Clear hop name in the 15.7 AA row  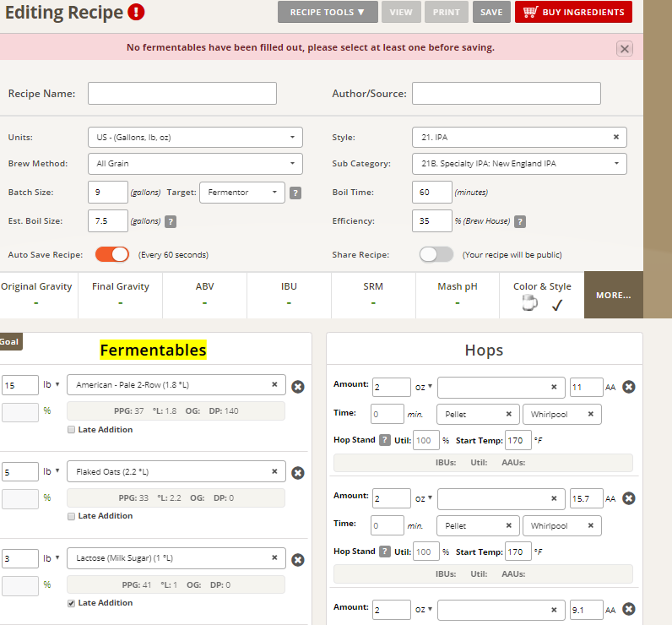tap(554, 498)
